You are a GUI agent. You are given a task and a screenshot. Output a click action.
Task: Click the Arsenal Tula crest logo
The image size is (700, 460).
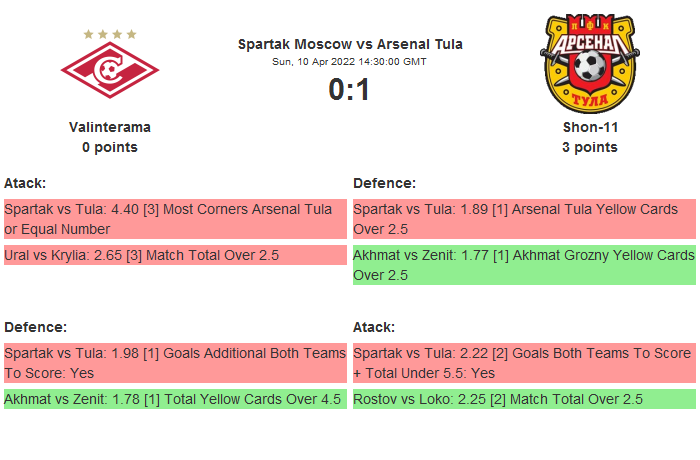pyautogui.click(x=589, y=62)
